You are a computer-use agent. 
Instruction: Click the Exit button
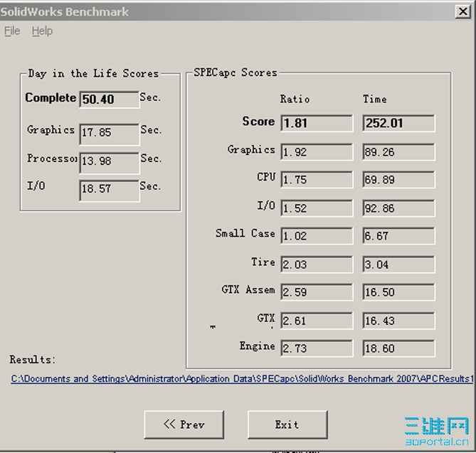point(287,425)
